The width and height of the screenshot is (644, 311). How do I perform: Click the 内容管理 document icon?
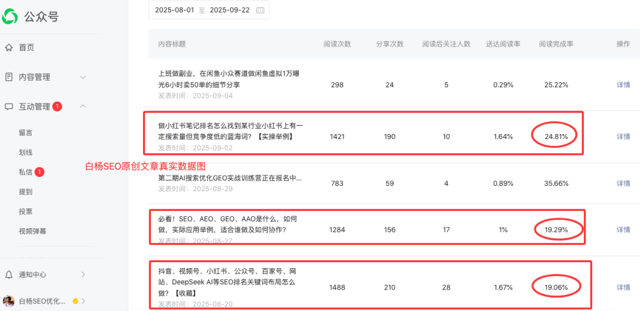[8, 77]
